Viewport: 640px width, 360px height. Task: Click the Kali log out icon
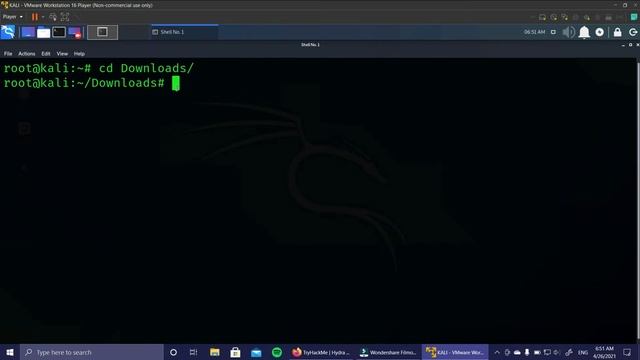click(633, 32)
